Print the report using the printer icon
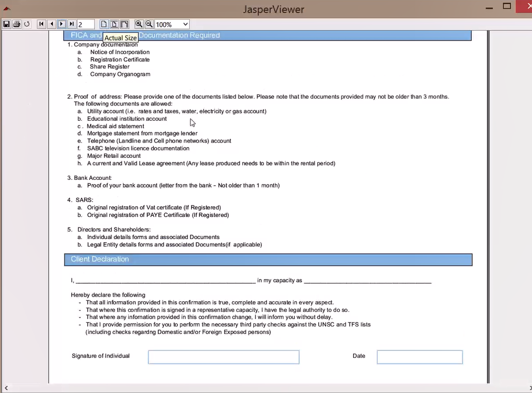 [x=16, y=24]
